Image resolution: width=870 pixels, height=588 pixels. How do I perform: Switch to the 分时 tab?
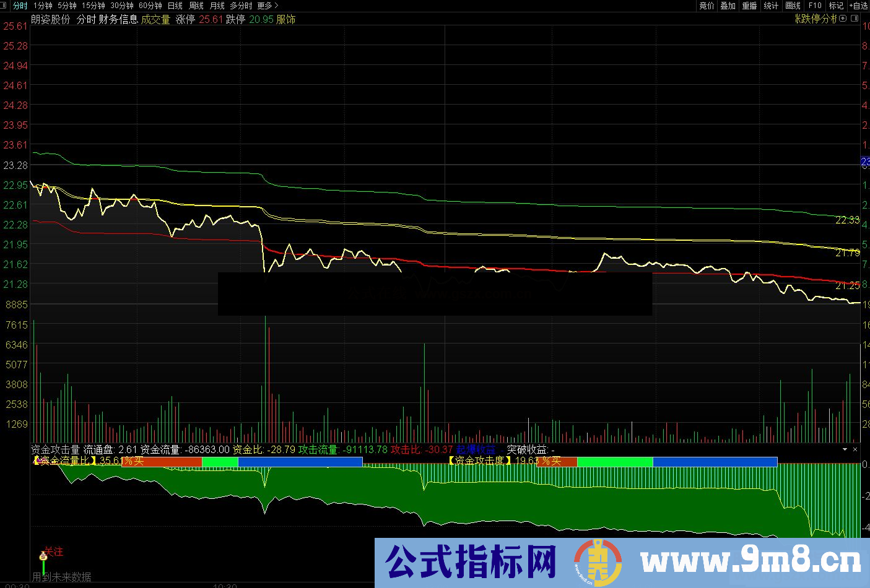[20, 6]
